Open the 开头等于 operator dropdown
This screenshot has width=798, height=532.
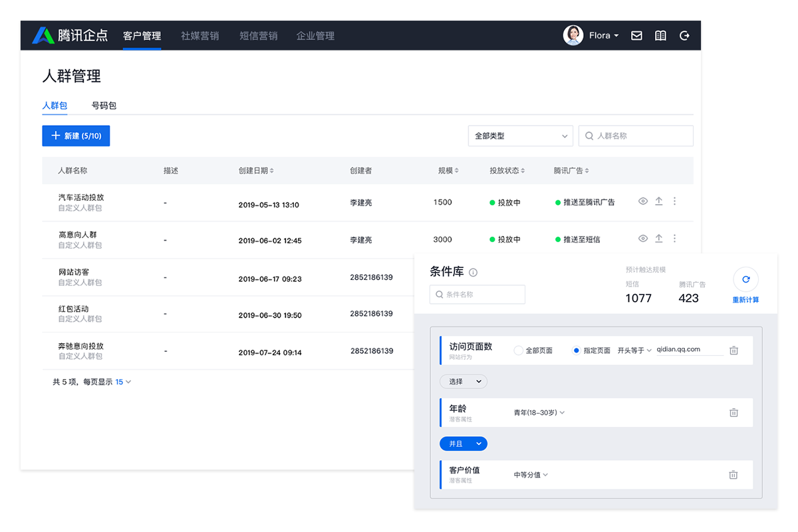pyautogui.click(x=635, y=350)
